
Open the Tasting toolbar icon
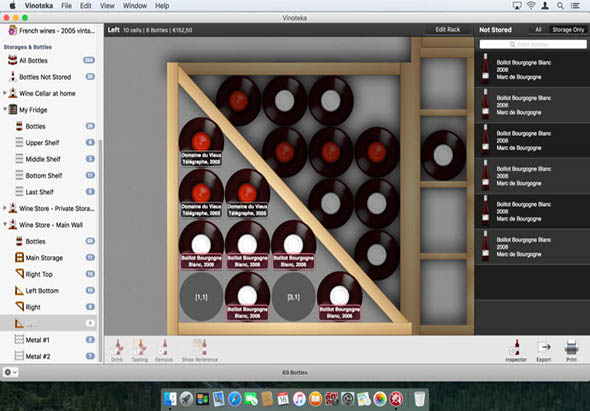[140, 350]
